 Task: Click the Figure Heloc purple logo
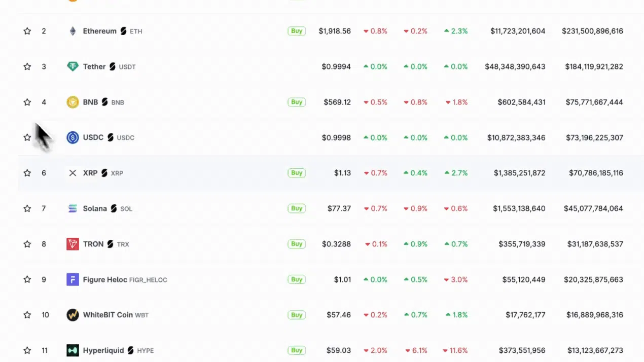pyautogui.click(x=73, y=279)
